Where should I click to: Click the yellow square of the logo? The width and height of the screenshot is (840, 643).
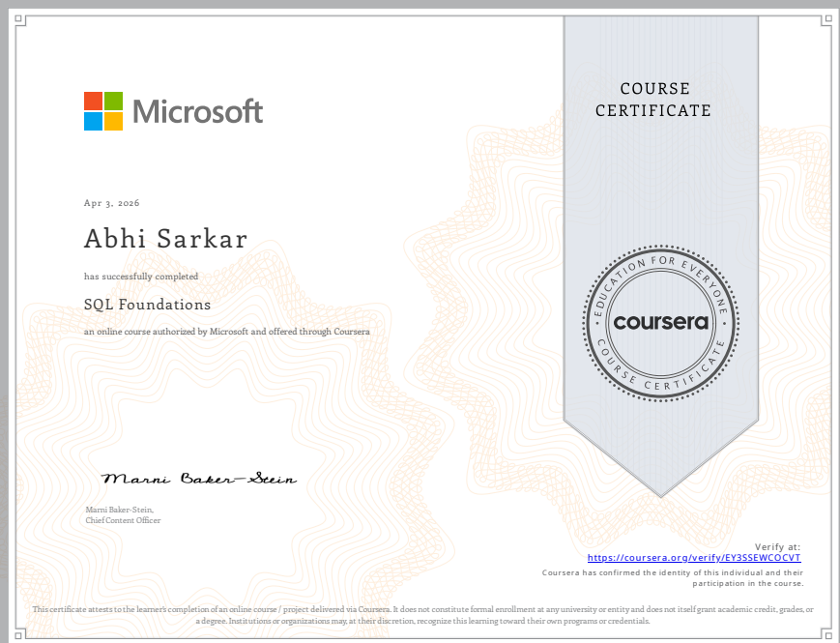(115, 122)
